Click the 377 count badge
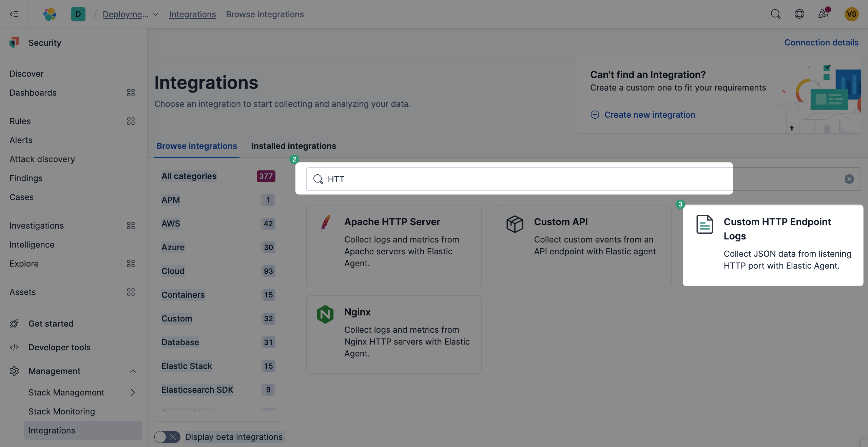This screenshot has width=868, height=447. pos(266,176)
